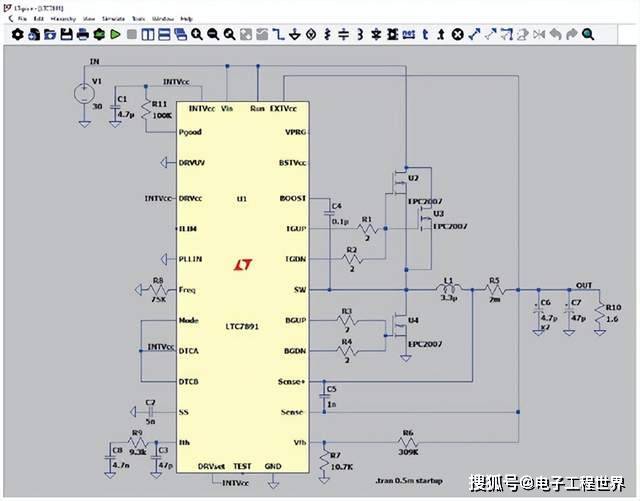Click the Print icon in toolbar
This screenshot has width=640, height=501.
tap(83, 34)
